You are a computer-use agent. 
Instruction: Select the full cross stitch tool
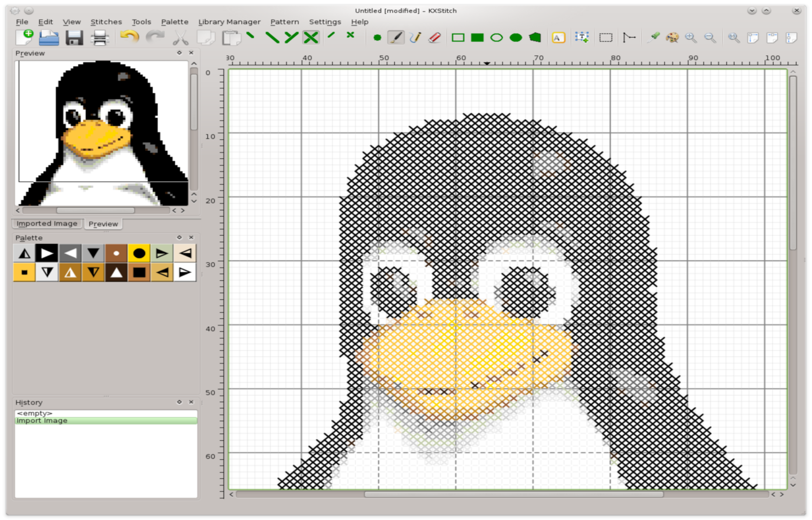click(311, 37)
